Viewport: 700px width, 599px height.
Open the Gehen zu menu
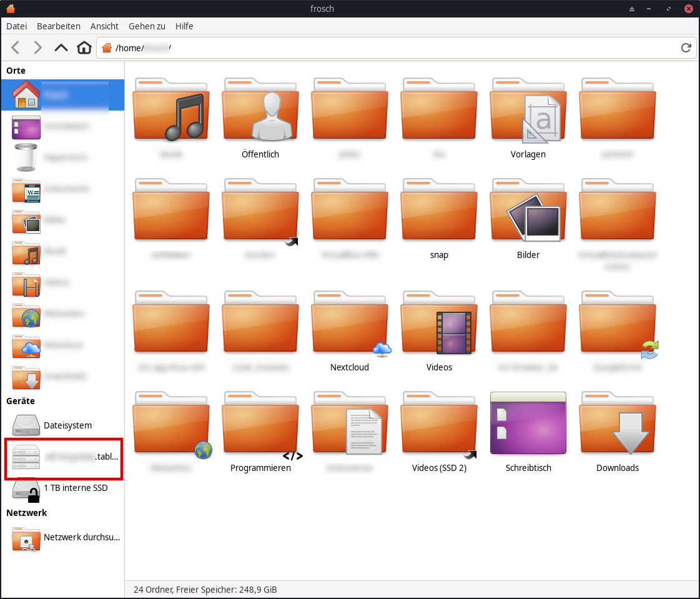point(147,26)
